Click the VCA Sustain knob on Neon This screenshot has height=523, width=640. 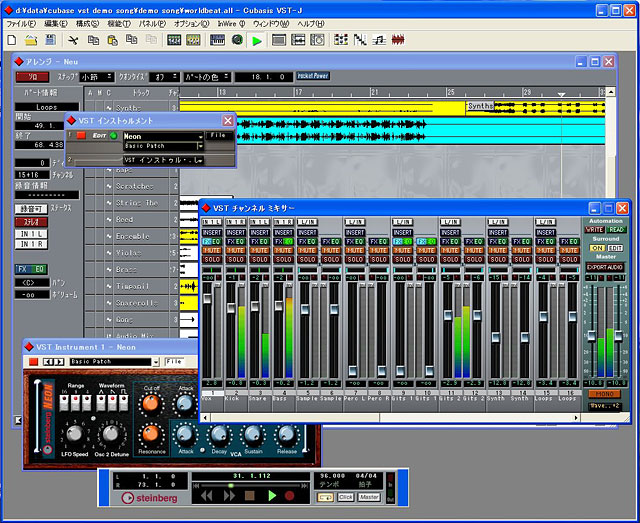click(253, 435)
